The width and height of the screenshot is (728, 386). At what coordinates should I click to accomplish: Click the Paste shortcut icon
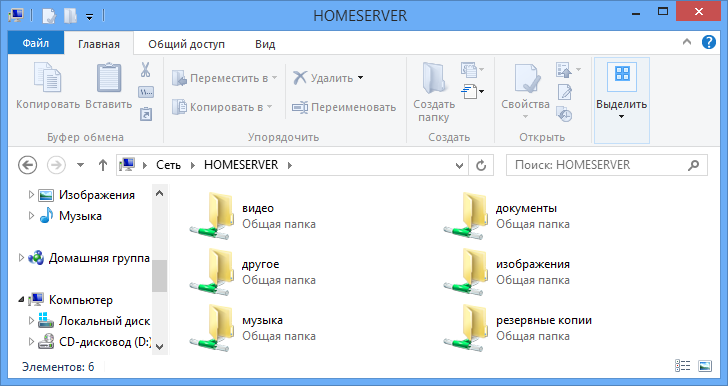146,114
